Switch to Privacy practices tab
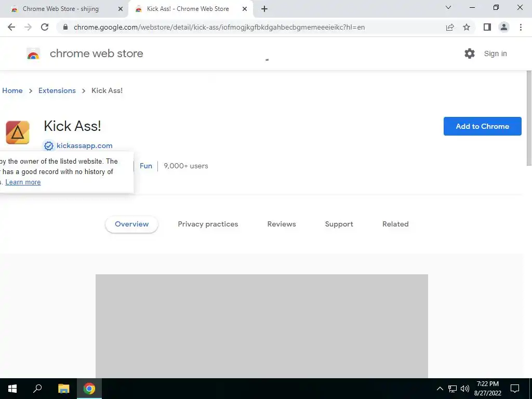This screenshot has height=399, width=532. (208, 224)
